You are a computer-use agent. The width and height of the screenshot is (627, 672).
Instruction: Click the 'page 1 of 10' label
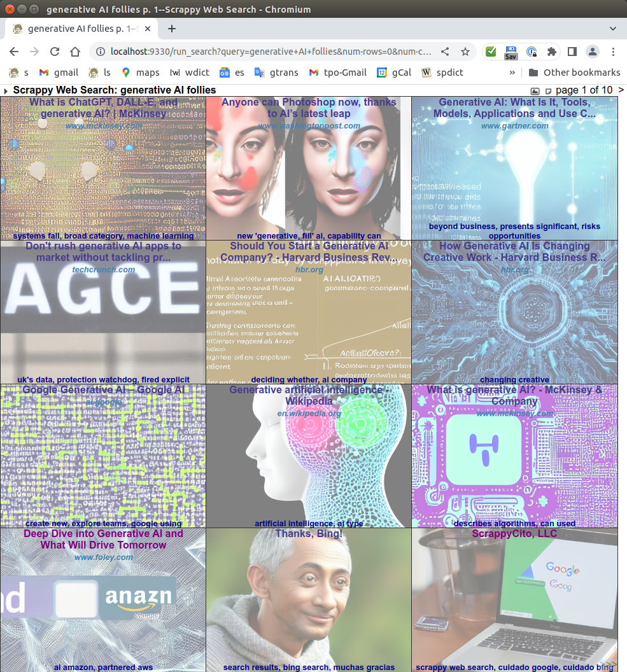pyautogui.click(x=584, y=90)
